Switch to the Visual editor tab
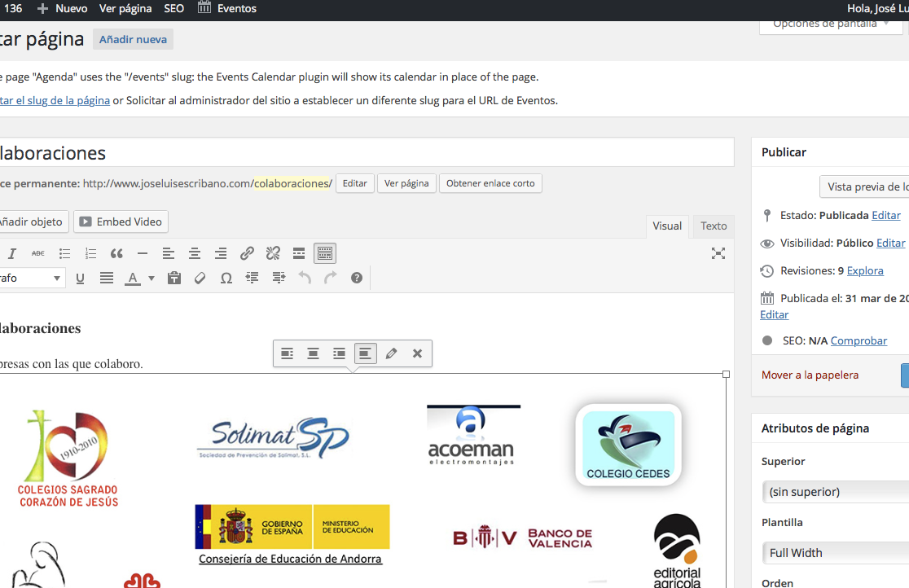909x588 pixels. click(667, 226)
